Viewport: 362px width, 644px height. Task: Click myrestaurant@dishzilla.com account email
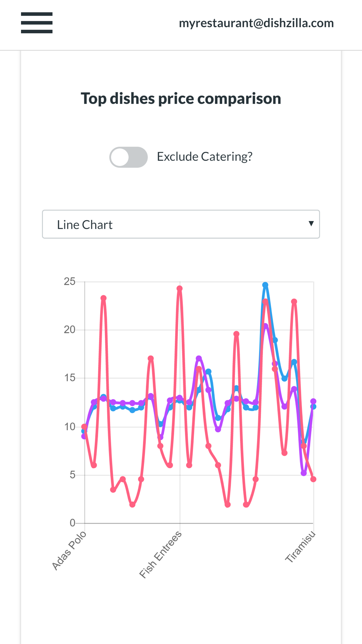(x=256, y=23)
